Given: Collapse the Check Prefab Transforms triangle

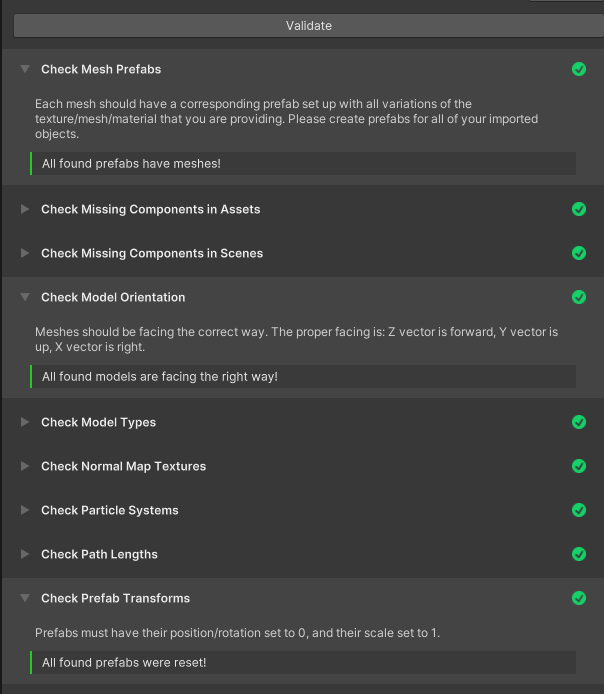Looking at the screenshot, I should (x=25, y=598).
